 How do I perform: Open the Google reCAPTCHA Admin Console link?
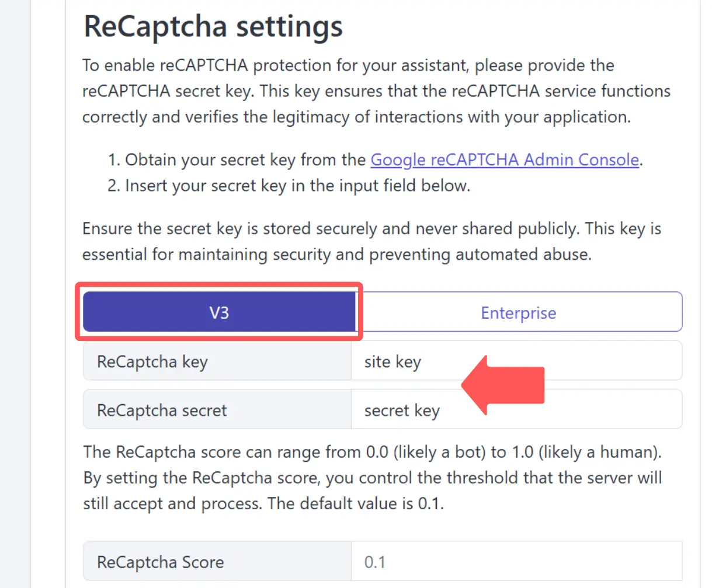coord(505,159)
